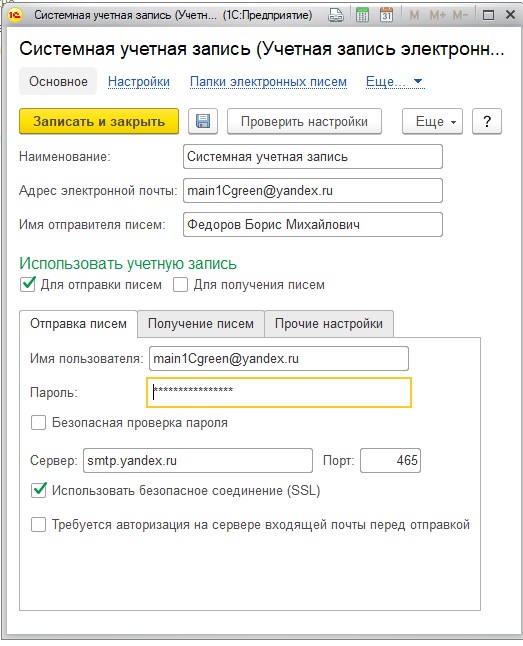Click the window heading 'Системная учетная запись'

click(x=261, y=49)
